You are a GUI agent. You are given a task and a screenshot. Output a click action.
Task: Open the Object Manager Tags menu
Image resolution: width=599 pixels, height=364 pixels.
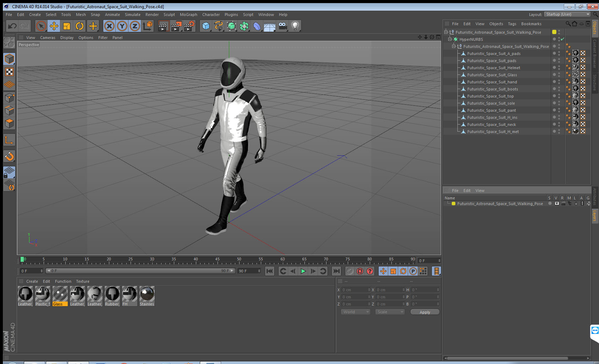(512, 24)
